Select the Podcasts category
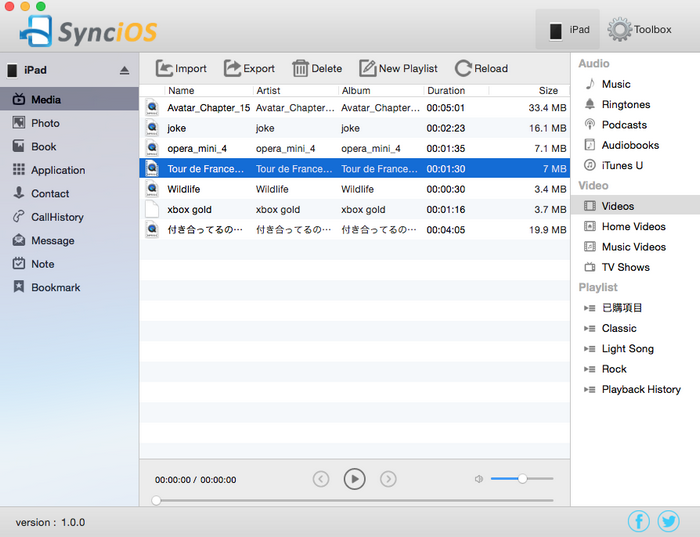This screenshot has width=700, height=537. [x=635, y=125]
